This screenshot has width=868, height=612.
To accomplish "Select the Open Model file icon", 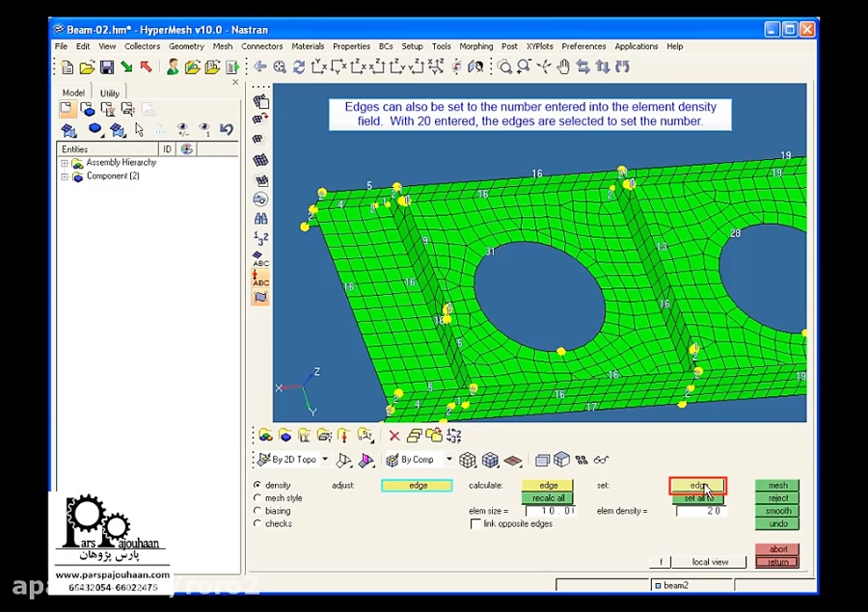I will pos(87,67).
